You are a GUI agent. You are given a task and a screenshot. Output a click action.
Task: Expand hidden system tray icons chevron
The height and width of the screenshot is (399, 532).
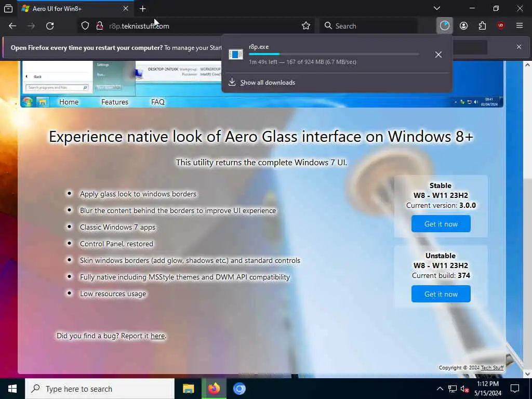pos(440,389)
